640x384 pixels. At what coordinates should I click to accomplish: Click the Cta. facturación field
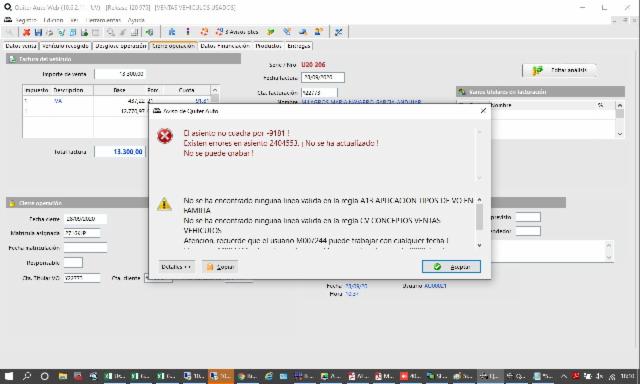[319, 93]
